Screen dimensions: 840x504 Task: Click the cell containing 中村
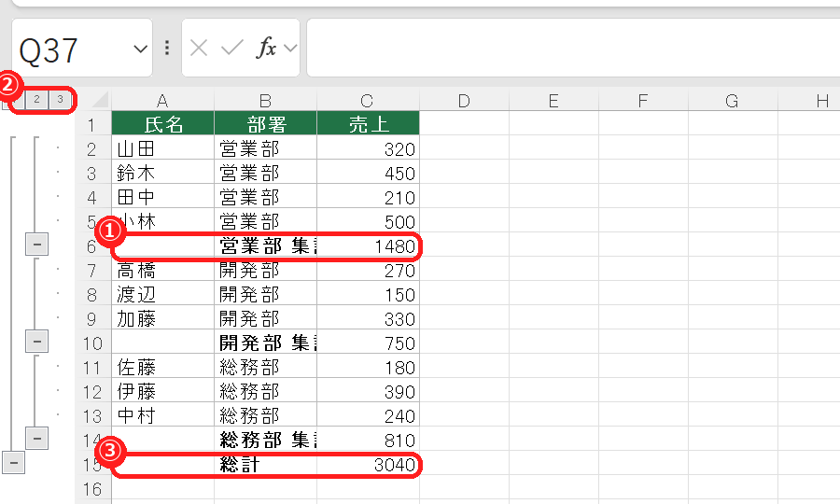pos(162,415)
